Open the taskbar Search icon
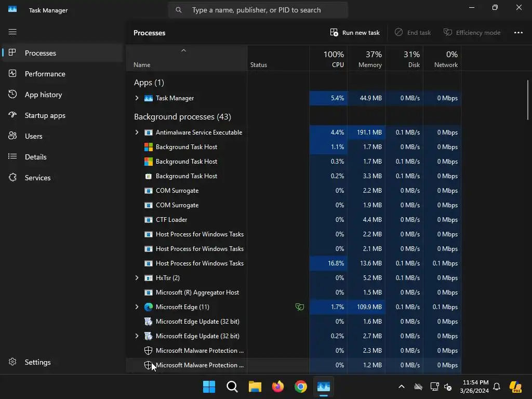The image size is (532, 399). coord(232,387)
